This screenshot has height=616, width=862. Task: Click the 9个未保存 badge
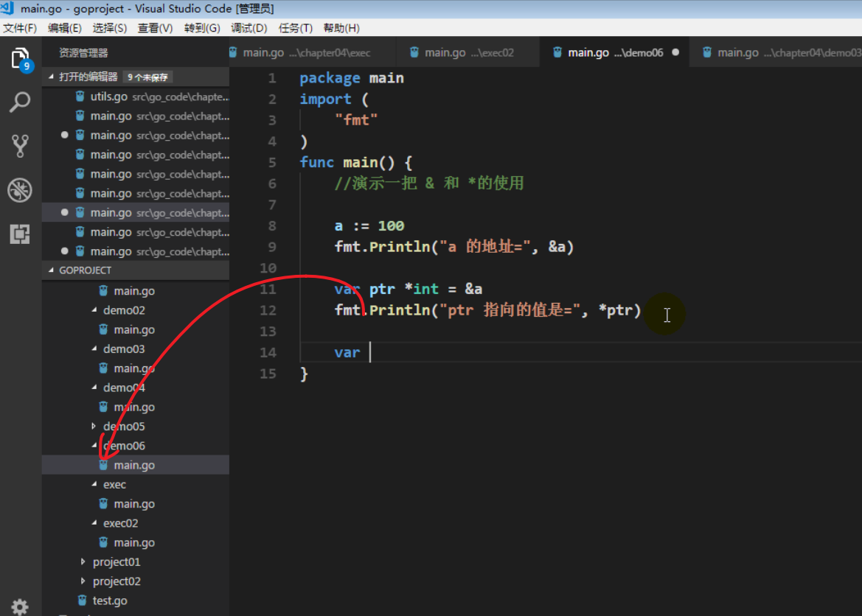pos(148,77)
